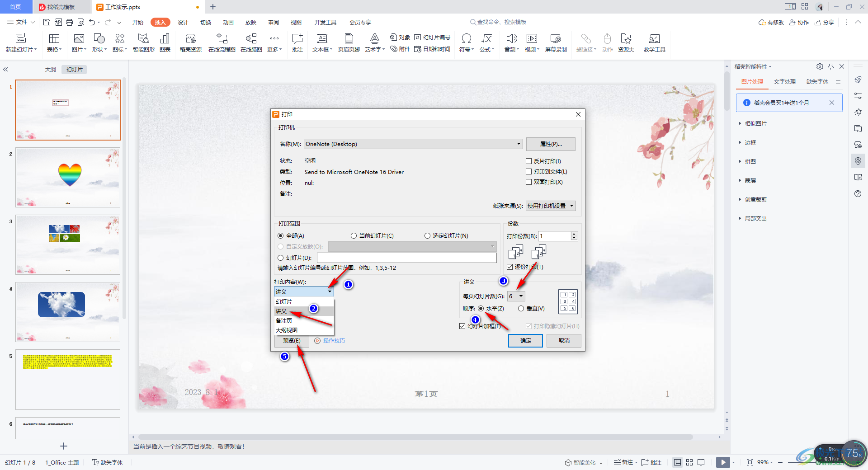Increase print copies with up stepper
The image size is (868, 470).
574,234
